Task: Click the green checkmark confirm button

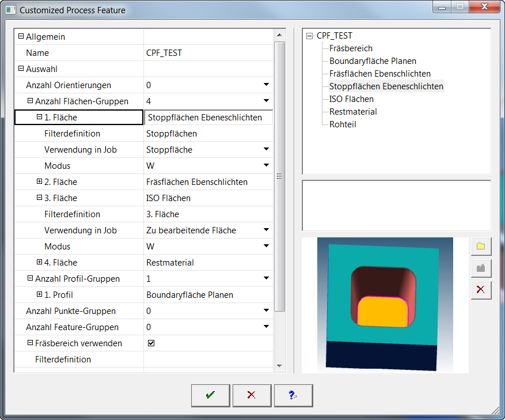Action: click(210, 395)
